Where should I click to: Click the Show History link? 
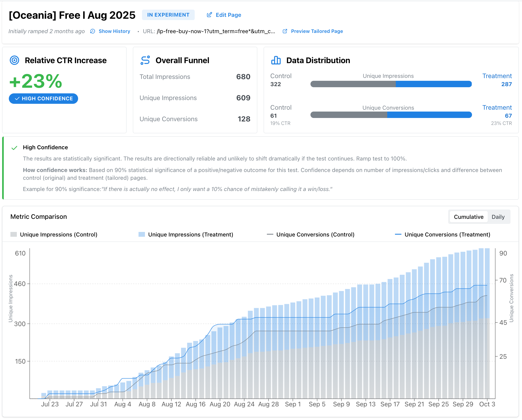click(114, 31)
